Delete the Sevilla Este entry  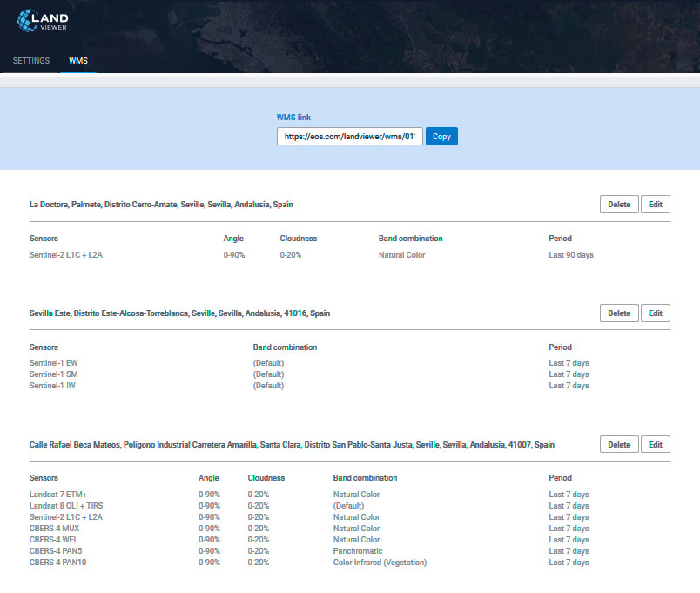[x=619, y=313]
